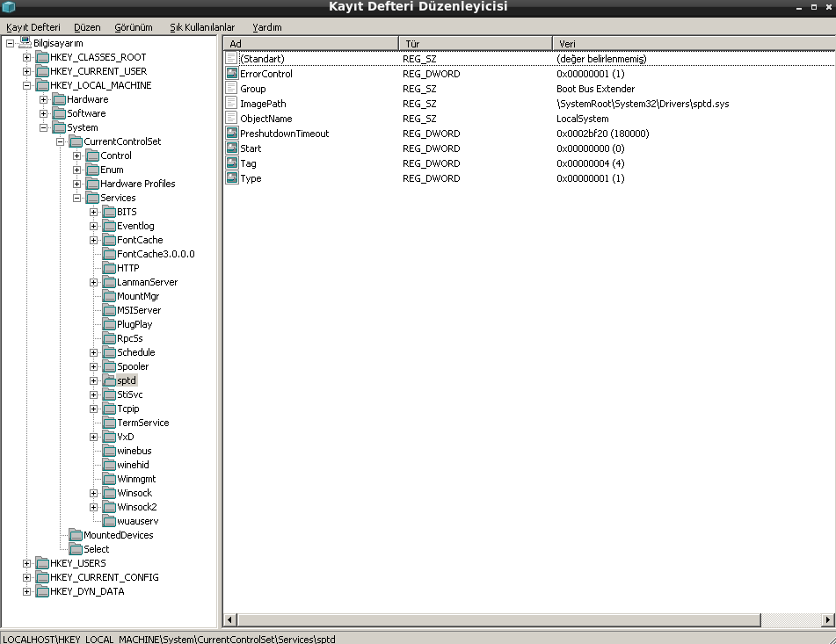Select the Spooler tree key
Screen dimensions: 836x644
(x=133, y=366)
